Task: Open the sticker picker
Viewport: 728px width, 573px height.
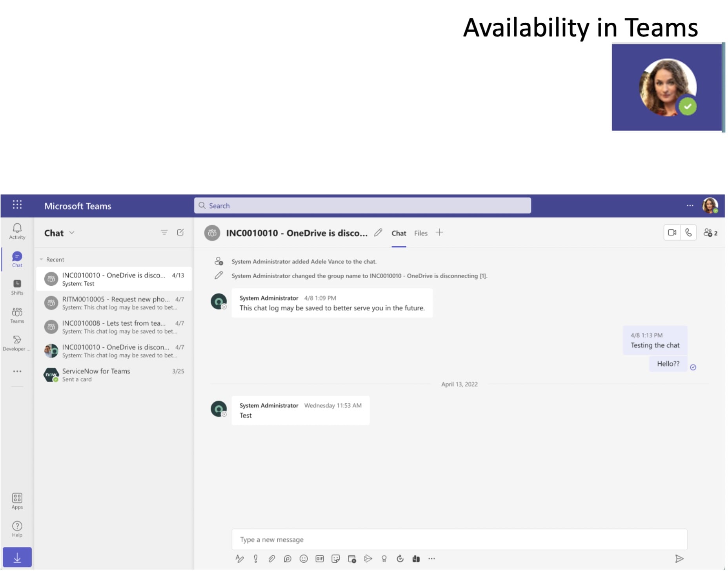Action: pyautogui.click(x=336, y=559)
